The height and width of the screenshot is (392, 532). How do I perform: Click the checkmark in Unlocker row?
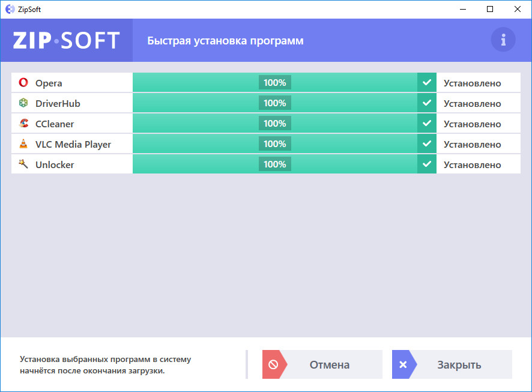coord(427,164)
